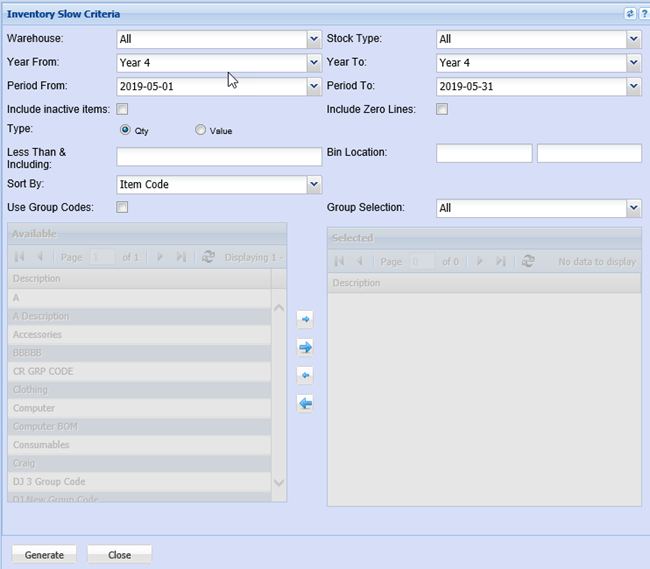Viewport: 650px width, 569px height.
Task: Enable Include inactive items checkbox
Action: click(x=123, y=109)
